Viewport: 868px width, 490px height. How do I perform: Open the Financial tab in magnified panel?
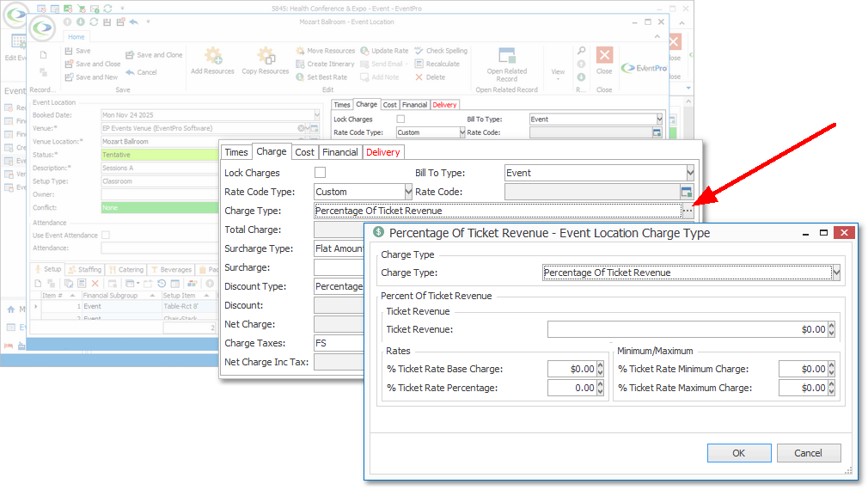click(339, 152)
